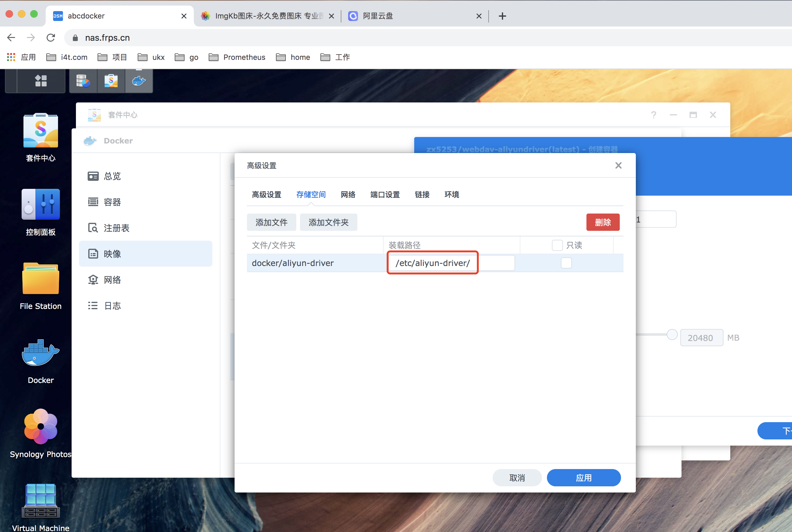This screenshot has width=792, height=532.
Task: Toggle 只读 header checkbox
Action: (557, 245)
